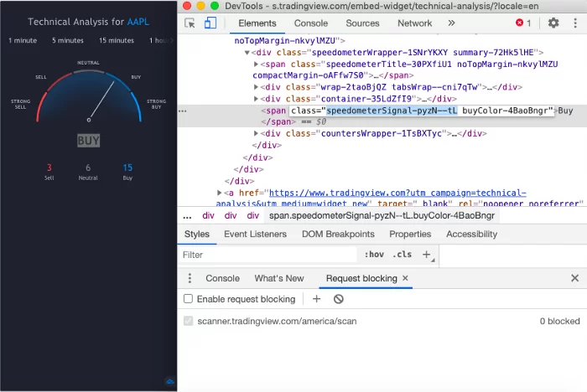Select the Styles pane tab
This screenshot has width=587, height=392.
pyautogui.click(x=197, y=235)
